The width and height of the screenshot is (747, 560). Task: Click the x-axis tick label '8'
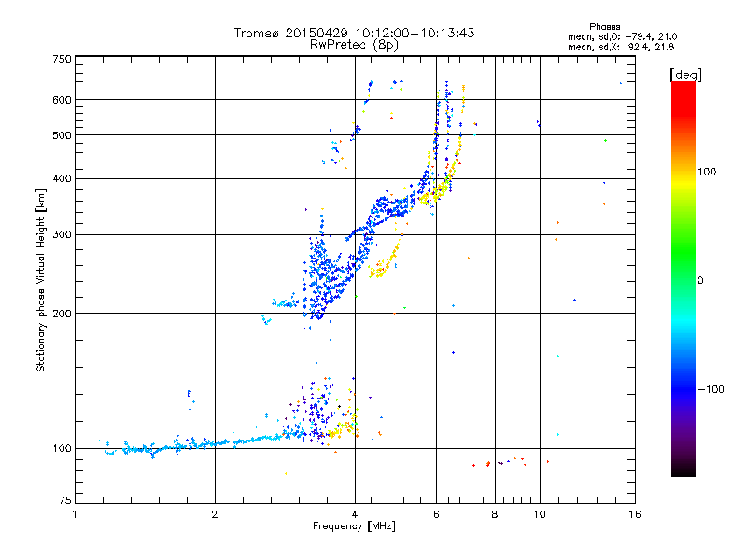coord(495,514)
